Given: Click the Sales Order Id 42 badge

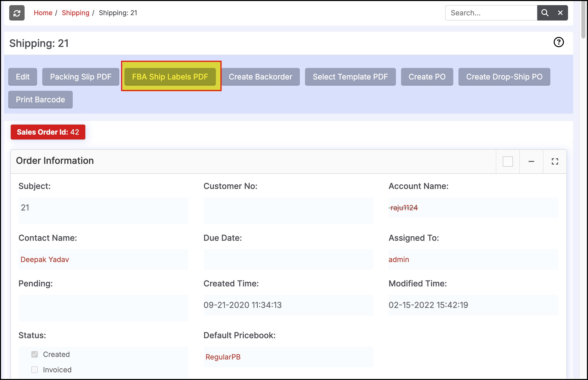Looking at the screenshot, I should (48, 132).
